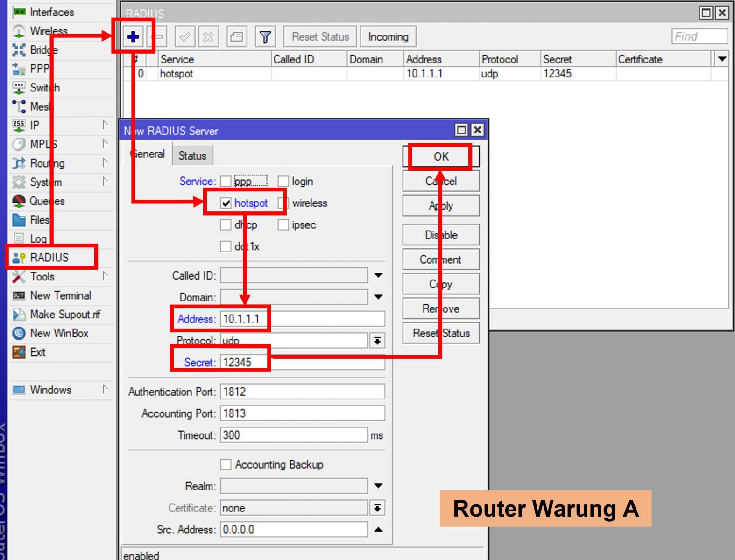Screen dimensions: 735x560
Task: Enable the login service checkbox
Action: click(x=283, y=181)
